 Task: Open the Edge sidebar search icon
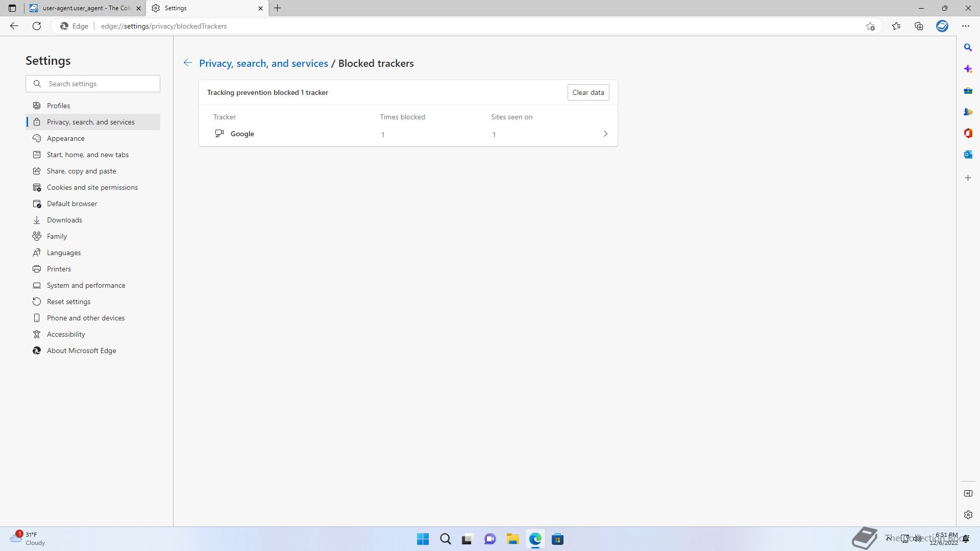point(968,47)
